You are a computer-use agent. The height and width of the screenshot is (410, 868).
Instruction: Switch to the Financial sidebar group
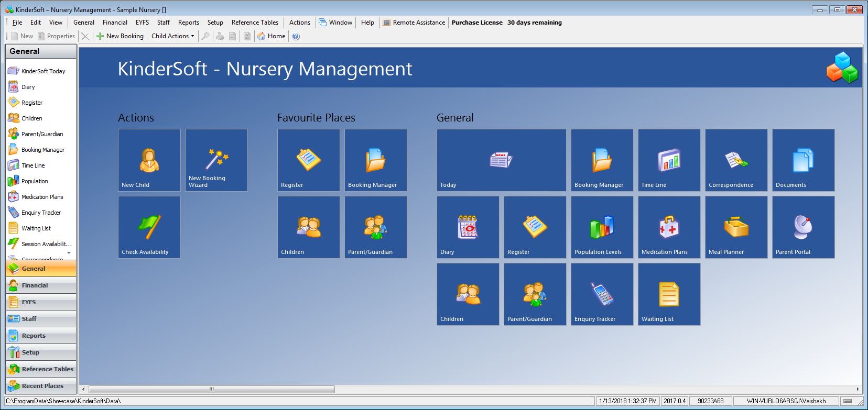pyautogui.click(x=41, y=285)
